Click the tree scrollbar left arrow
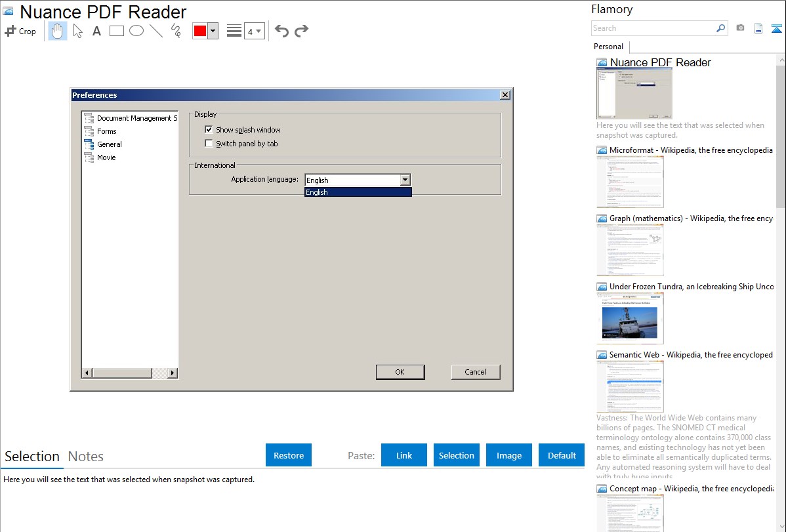Screen dimensions: 786x532 click(x=87, y=373)
